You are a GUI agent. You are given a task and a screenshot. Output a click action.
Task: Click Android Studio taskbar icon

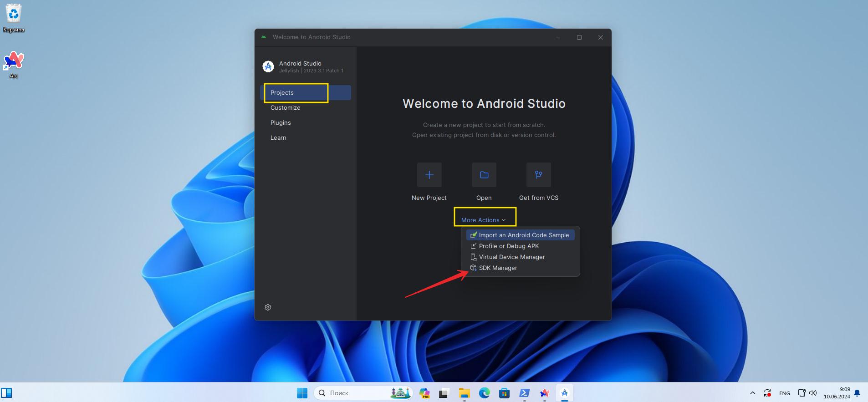point(565,393)
